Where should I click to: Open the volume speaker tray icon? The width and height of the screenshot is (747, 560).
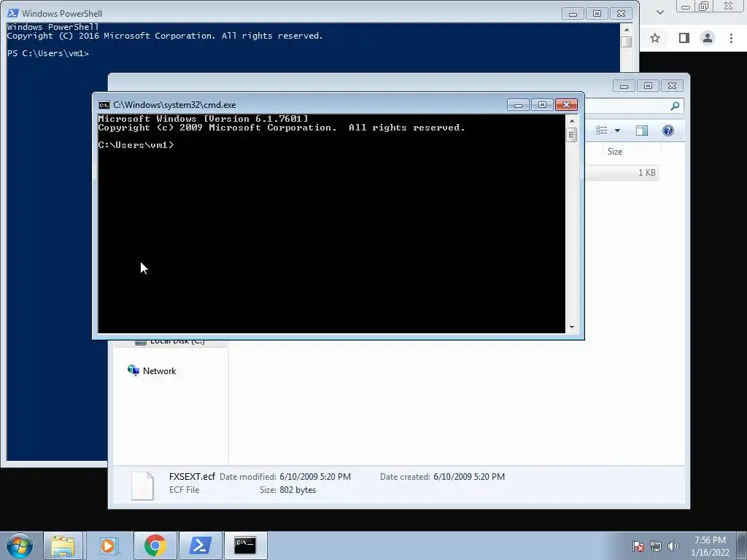coord(673,546)
